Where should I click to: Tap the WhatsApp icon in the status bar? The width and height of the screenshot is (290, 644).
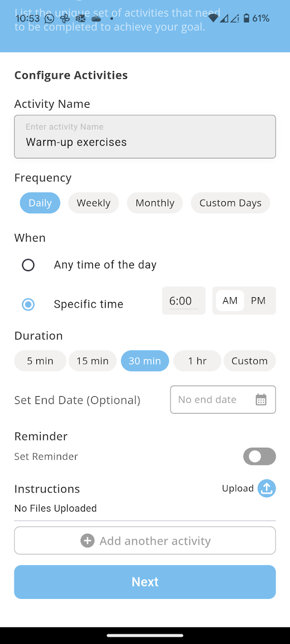point(49,18)
